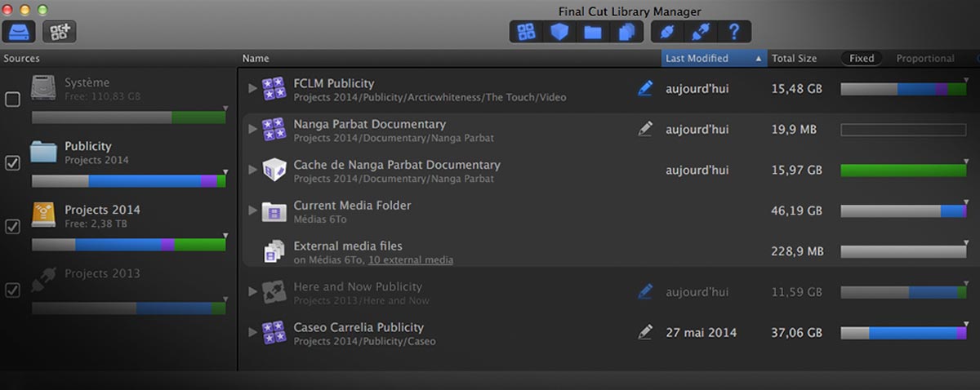Select the 37,06 GB size value
The height and width of the screenshot is (390, 980).
coord(797,332)
